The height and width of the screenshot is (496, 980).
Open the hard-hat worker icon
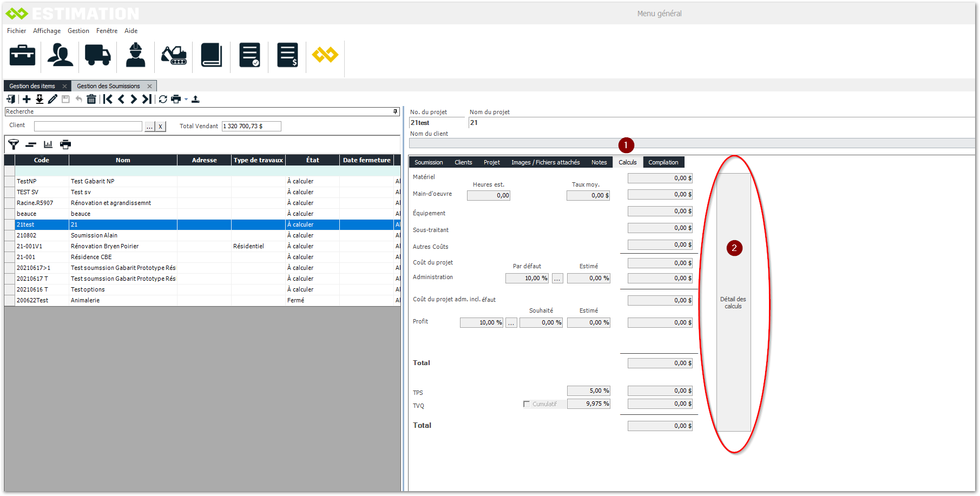click(135, 55)
